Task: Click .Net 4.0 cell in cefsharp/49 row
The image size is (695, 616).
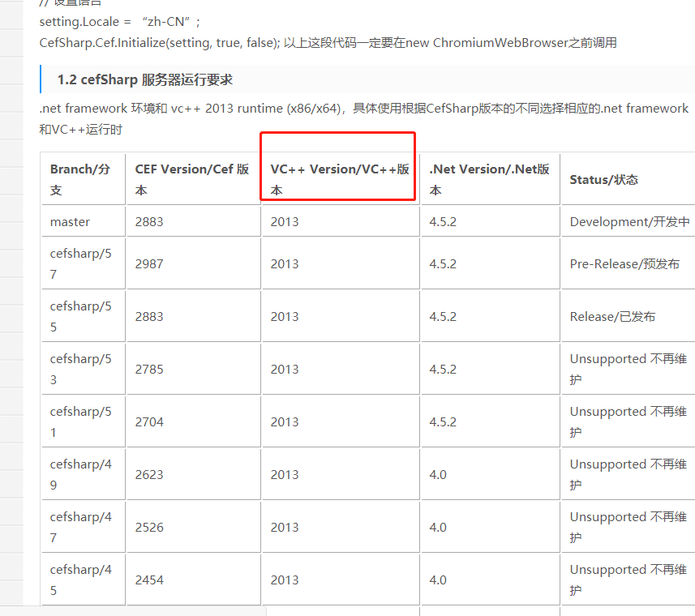Action: click(x=490, y=474)
